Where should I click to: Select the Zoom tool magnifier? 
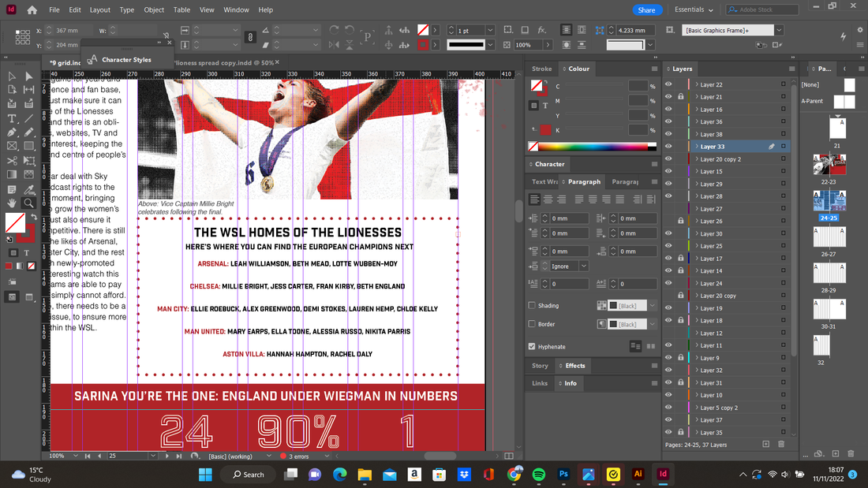[28, 203]
